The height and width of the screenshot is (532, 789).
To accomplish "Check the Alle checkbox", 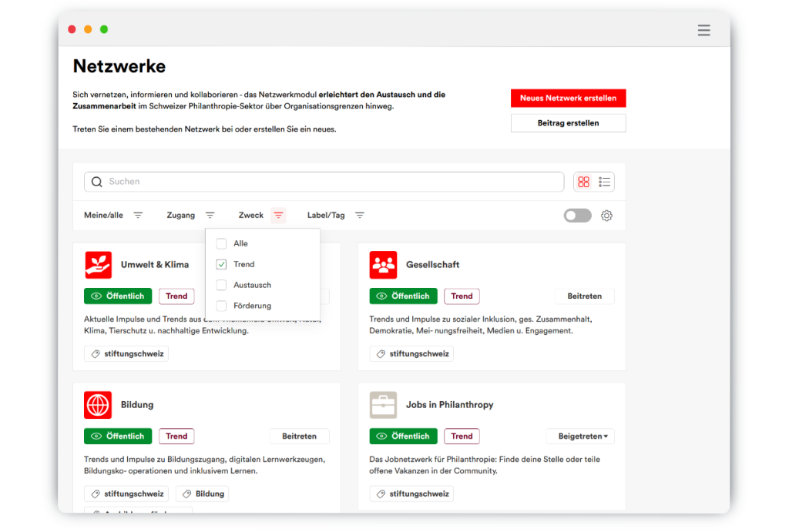I will [x=221, y=243].
